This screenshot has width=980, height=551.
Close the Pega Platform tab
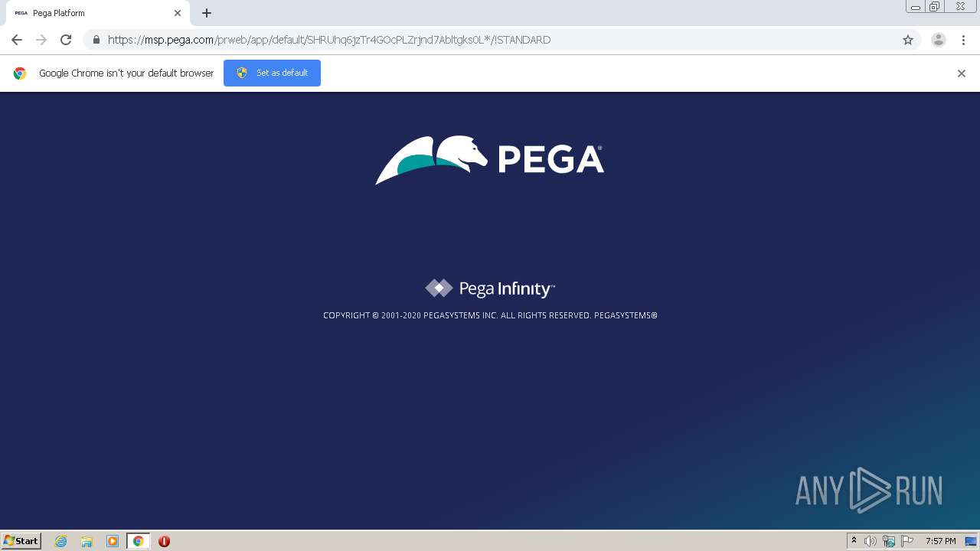pos(178,13)
